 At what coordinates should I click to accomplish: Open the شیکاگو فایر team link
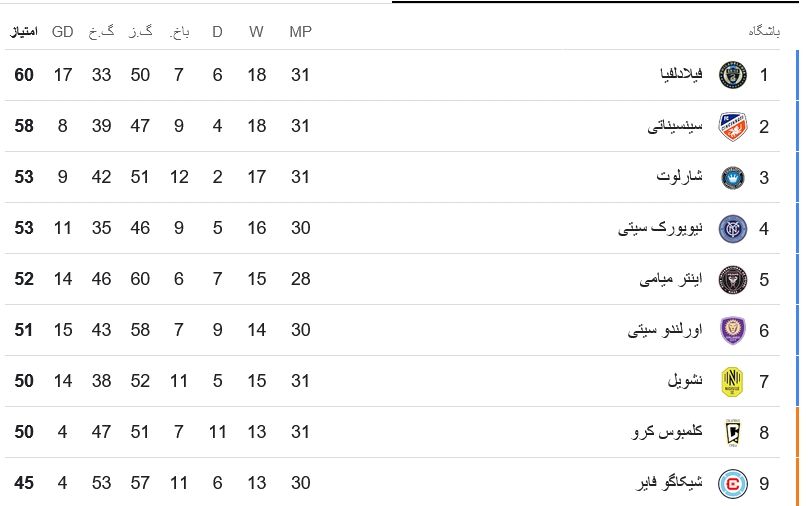669,483
